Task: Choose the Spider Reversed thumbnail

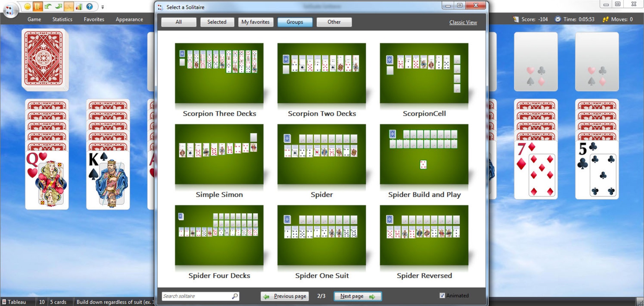Action: click(x=424, y=235)
